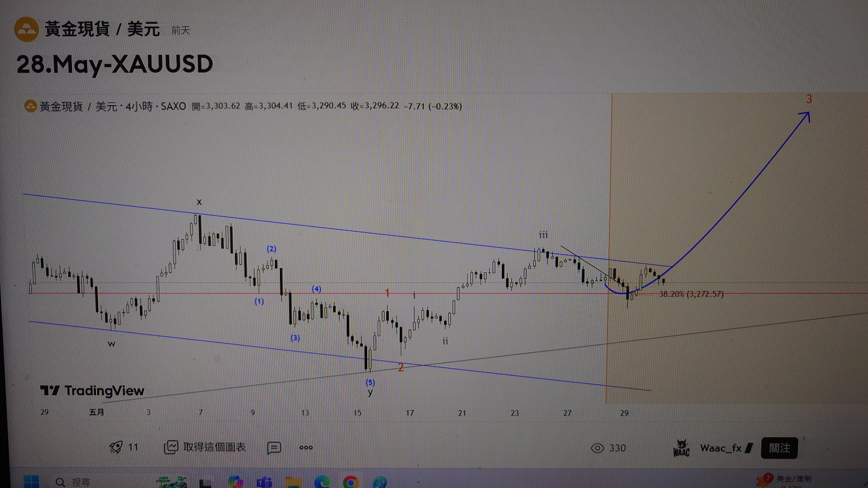This screenshot has height=488, width=868.
Task: Click the rocket boost icon
Action: [x=116, y=447]
